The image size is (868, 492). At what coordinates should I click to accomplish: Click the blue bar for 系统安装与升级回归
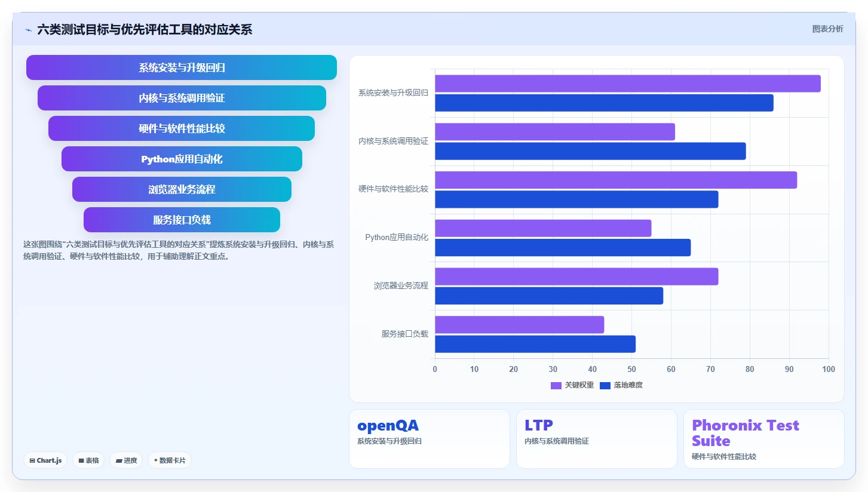click(x=604, y=103)
